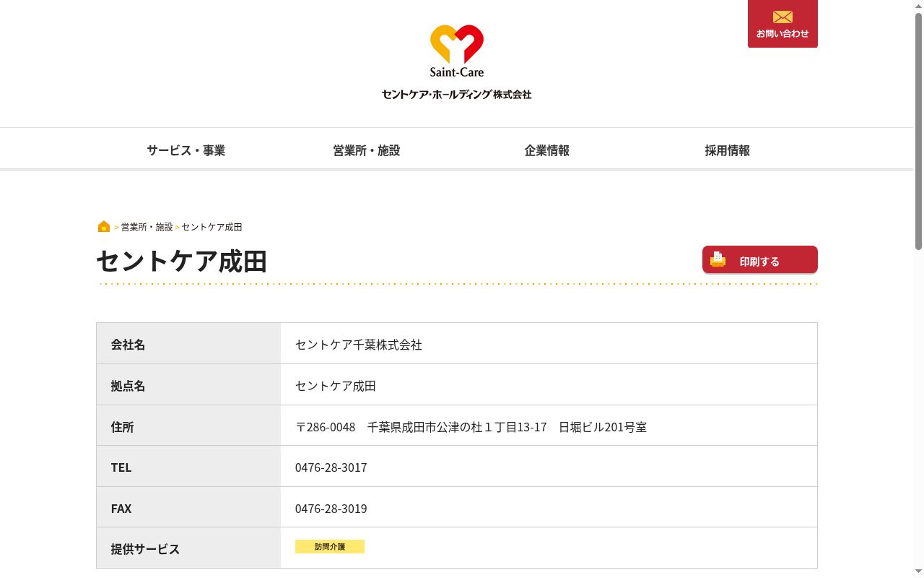Select TEL number 0476-28-3017
924x578 pixels.
click(331, 467)
